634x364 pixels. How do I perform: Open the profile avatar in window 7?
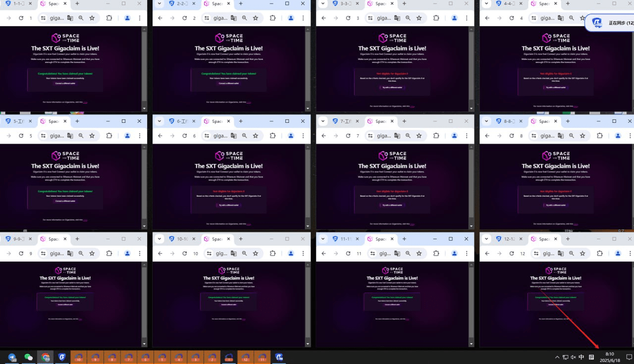pos(454,136)
